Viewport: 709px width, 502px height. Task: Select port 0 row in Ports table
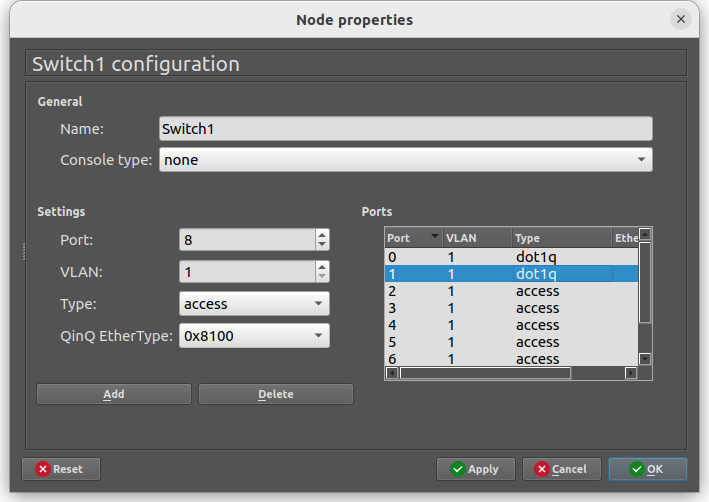pyautogui.click(x=511, y=257)
